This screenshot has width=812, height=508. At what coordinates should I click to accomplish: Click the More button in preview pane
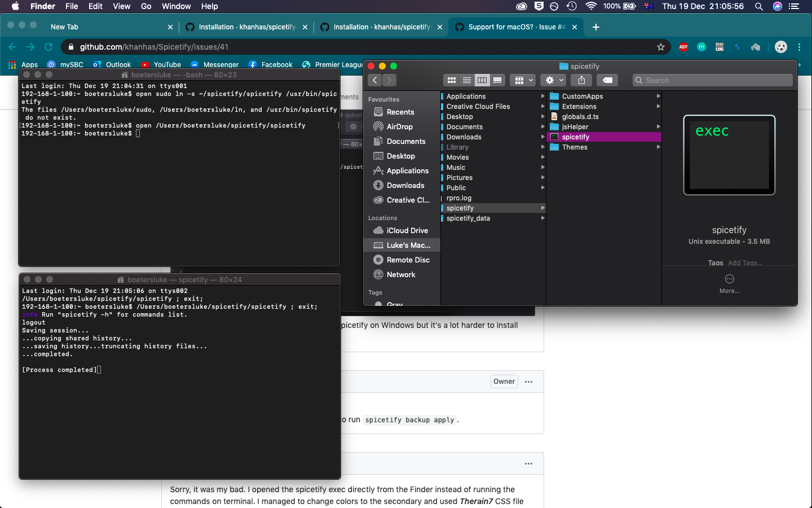pyautogui.click(x=729, y=283)
